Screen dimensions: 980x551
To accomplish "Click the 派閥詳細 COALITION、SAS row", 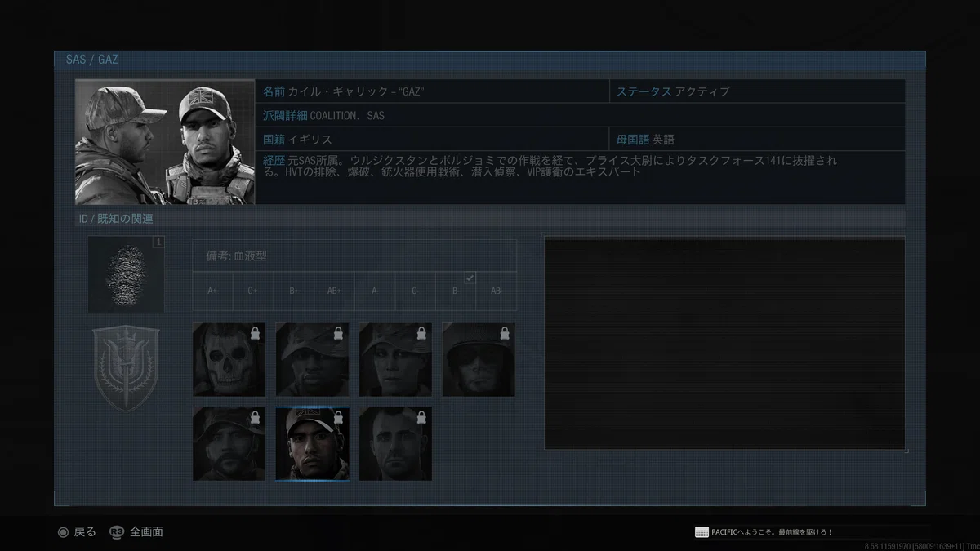I will 581,115.
